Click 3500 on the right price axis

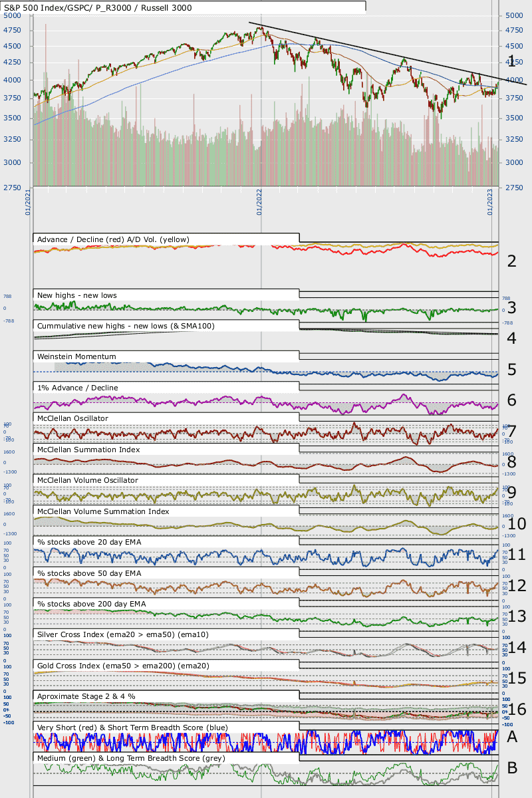pos(514,118)
